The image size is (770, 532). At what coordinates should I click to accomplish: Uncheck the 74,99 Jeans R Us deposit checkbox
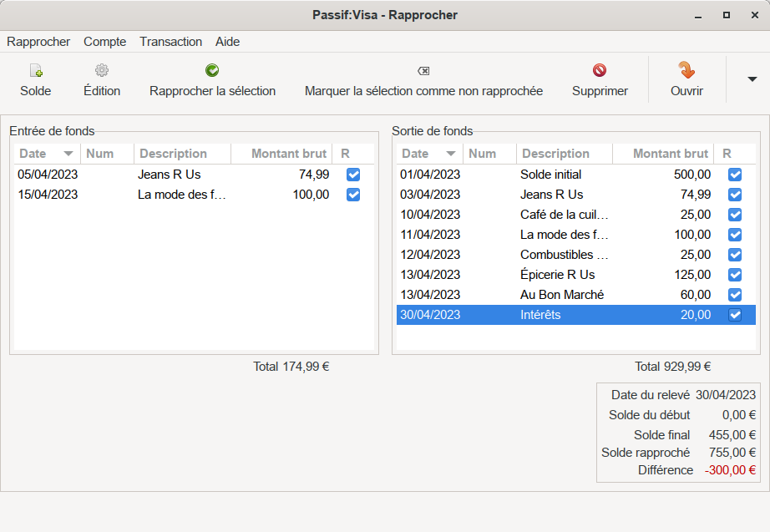(353, 175)
